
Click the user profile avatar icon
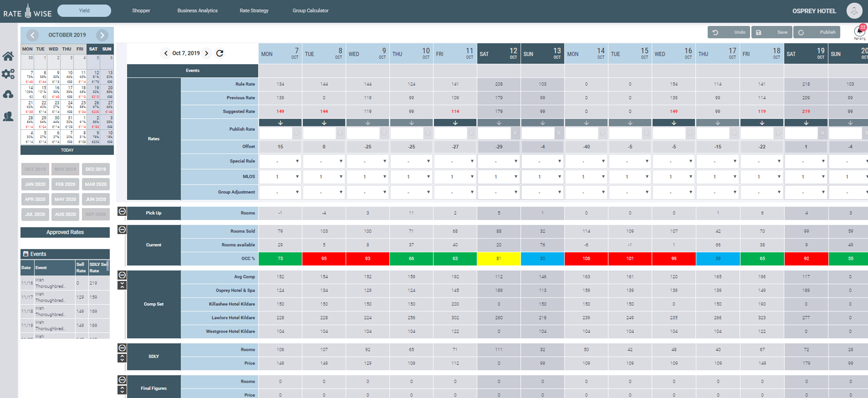pyautogui.click(x=854, y=11)
